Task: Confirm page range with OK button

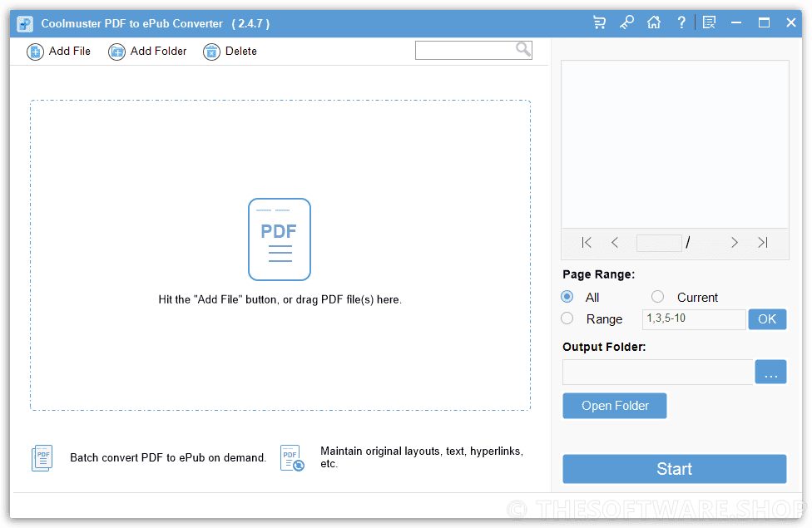Action: [x=767, y=318]
